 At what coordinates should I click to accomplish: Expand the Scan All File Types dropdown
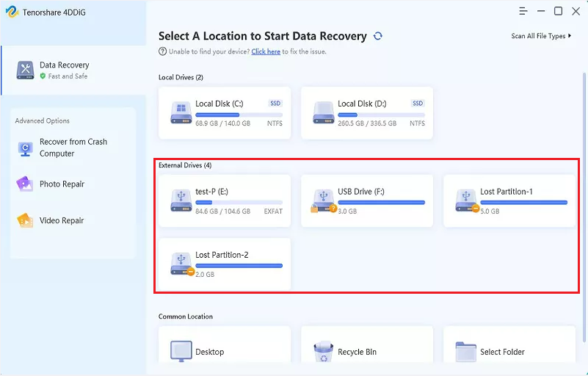click(542, 36)
